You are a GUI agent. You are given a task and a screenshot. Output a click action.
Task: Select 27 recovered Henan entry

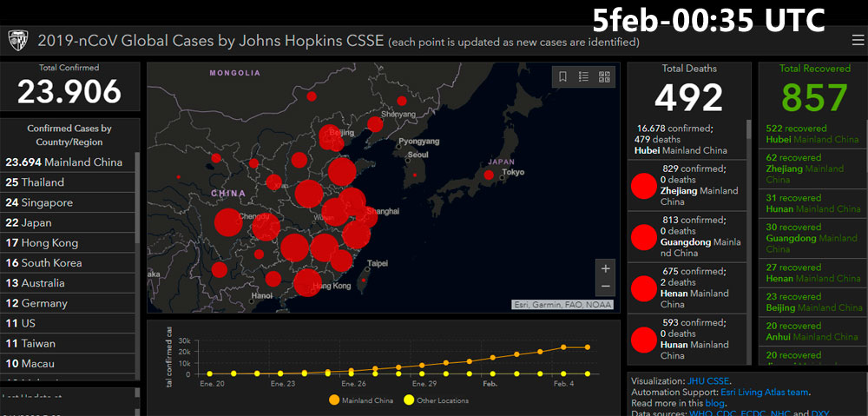(812, 273)
